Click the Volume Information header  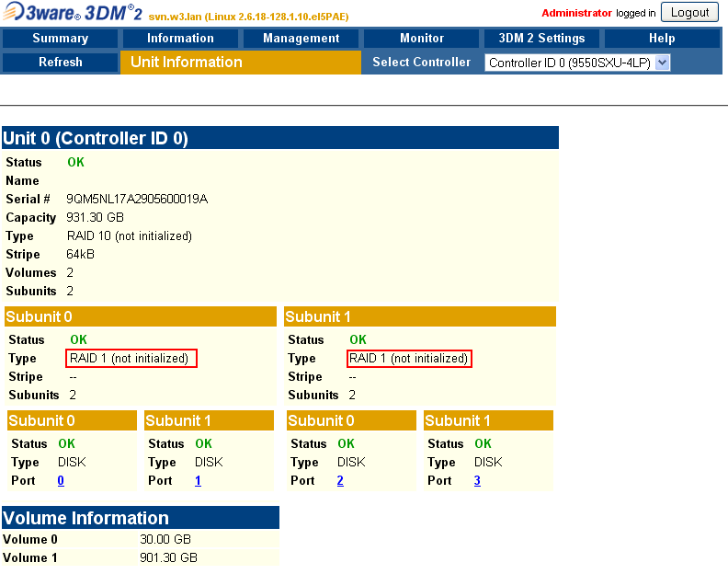(x=86, y=518)
